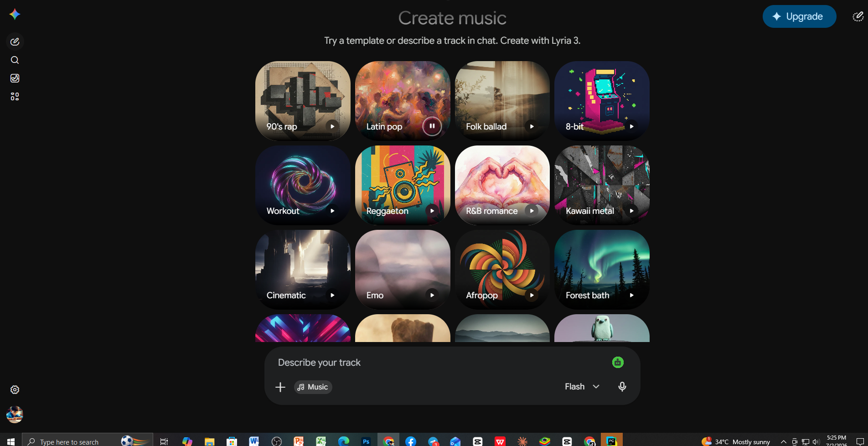Play the Kawaii metal preview

[631, 211]
